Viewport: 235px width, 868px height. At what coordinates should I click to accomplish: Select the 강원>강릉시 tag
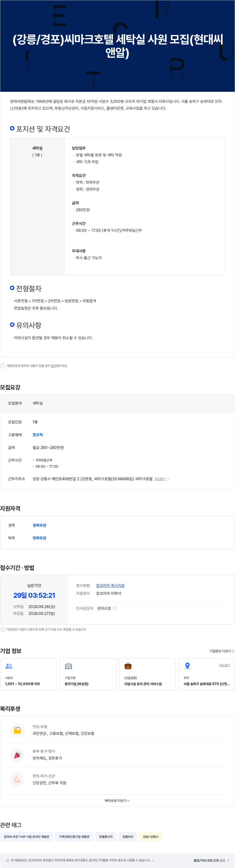point(151,837)
